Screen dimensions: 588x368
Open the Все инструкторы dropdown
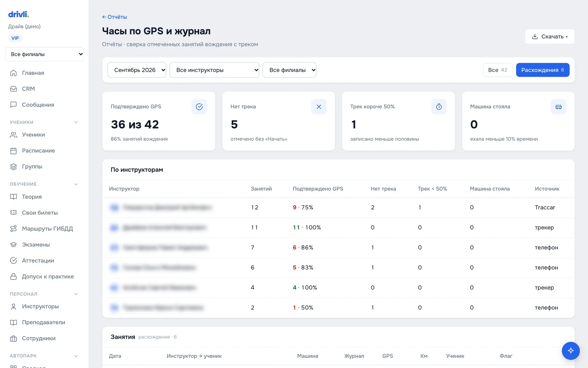click(214, 70)
